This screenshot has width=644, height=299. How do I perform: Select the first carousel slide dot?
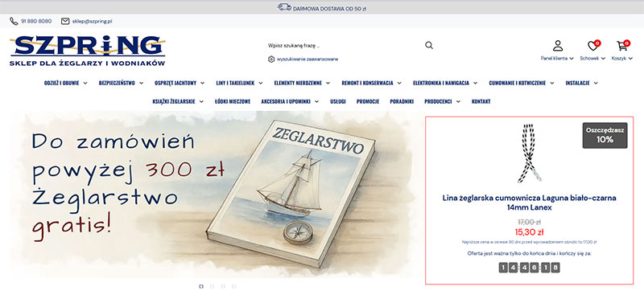click(x=200, y=286)
